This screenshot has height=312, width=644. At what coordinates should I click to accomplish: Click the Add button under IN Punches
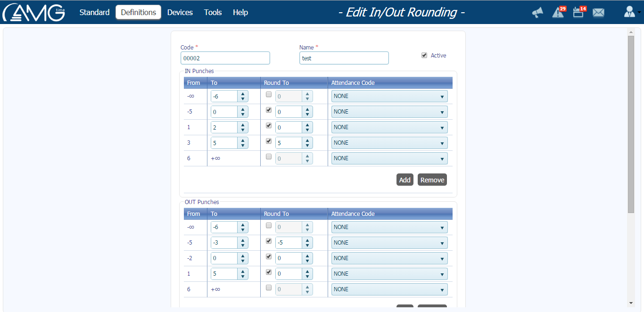click(x=405, y=180)
